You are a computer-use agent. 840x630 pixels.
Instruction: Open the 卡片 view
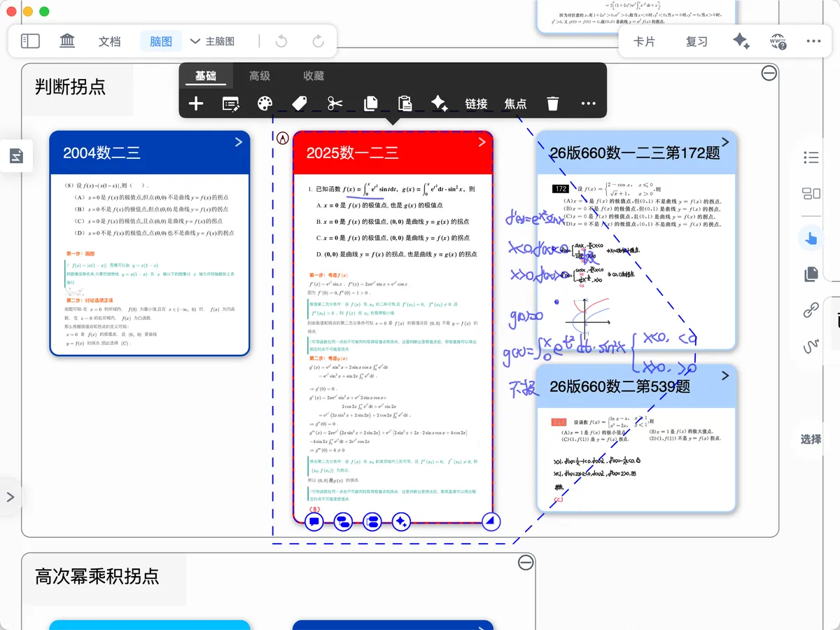644,41
